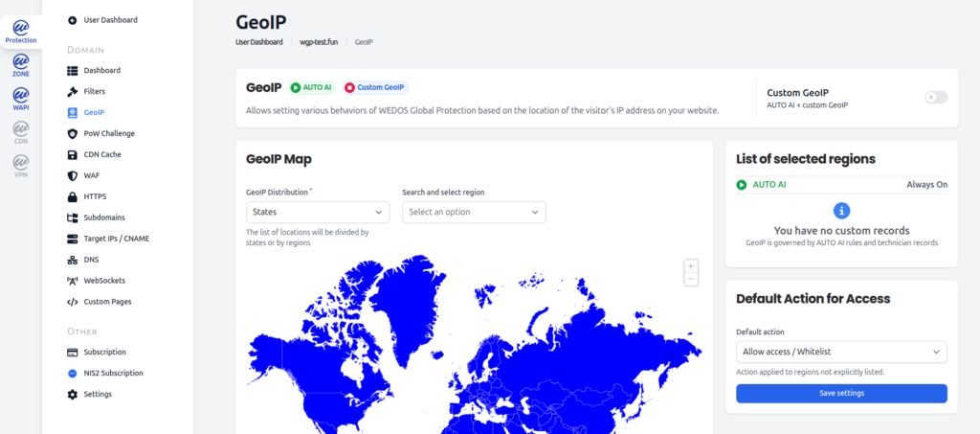Open Subdomains in the sidebar
Screen dimensions: 980x434
[104, 217]
